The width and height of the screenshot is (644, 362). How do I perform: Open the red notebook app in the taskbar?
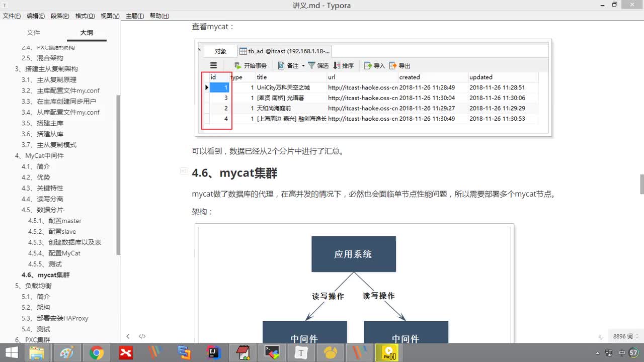tap(243, 353)
